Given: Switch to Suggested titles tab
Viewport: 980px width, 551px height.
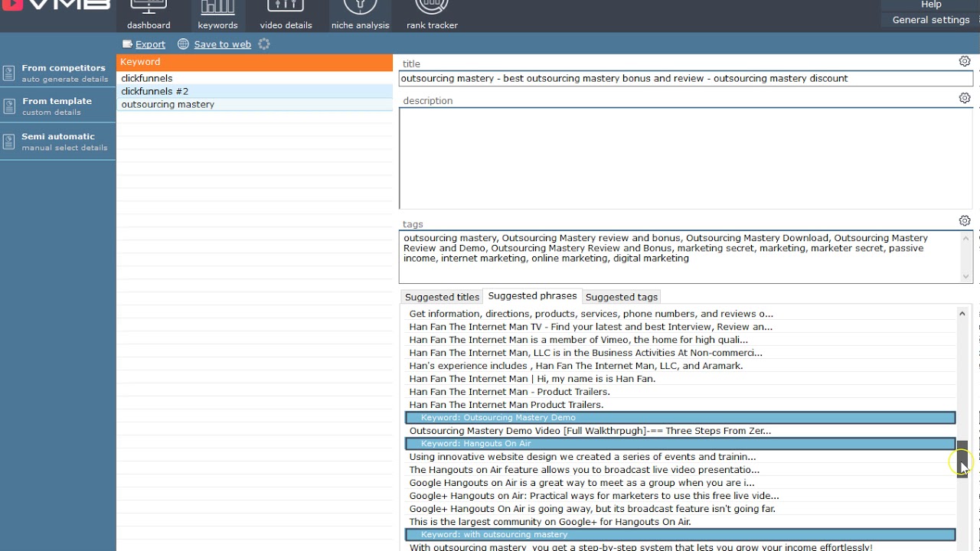Looking at the screenshot, I should [442, 297].
